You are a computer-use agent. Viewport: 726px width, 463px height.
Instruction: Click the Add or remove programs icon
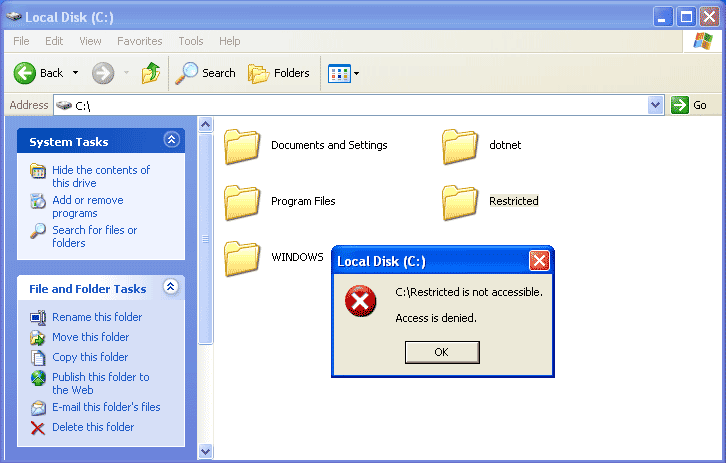pos(38,201)
